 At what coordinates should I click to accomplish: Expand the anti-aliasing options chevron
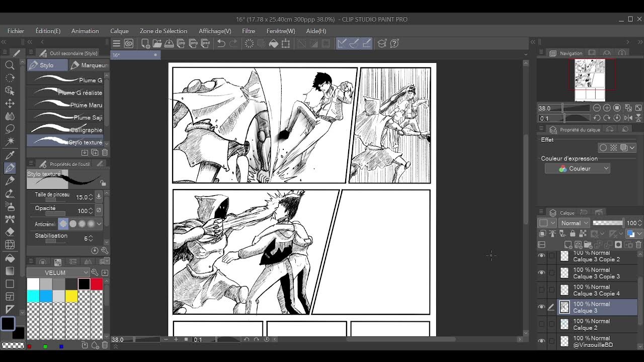pos(99,224)
